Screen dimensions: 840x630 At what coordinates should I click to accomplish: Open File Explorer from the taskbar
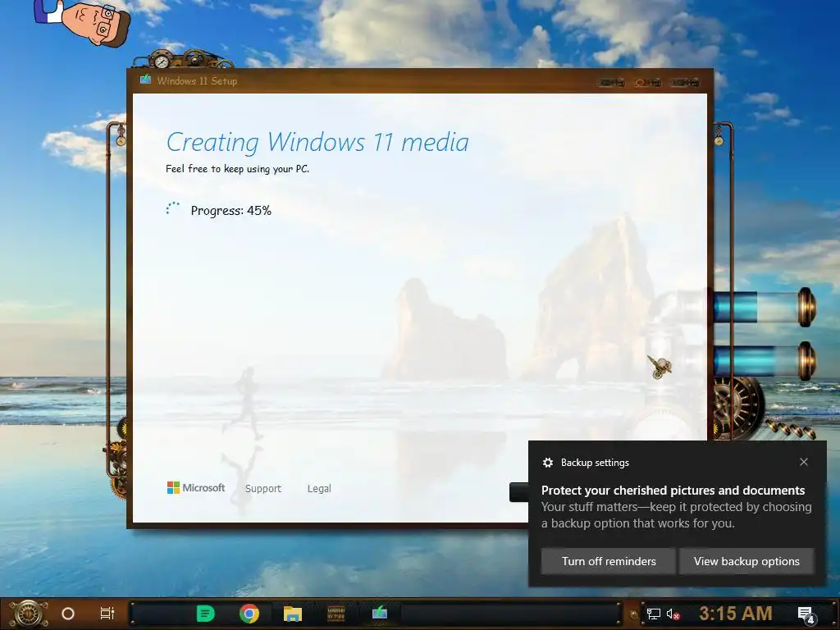tap(293, 614)
